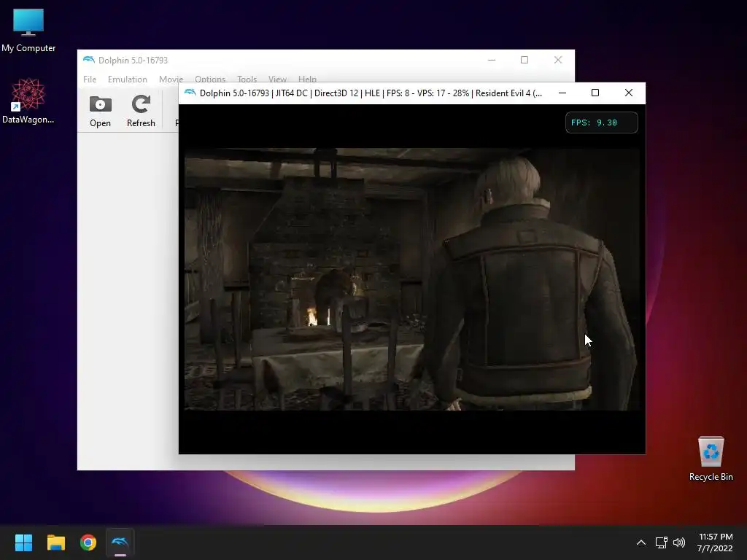The image size is (747, 560).
Task: Maximize the main Dolphin window
Action: pos(525,60)
